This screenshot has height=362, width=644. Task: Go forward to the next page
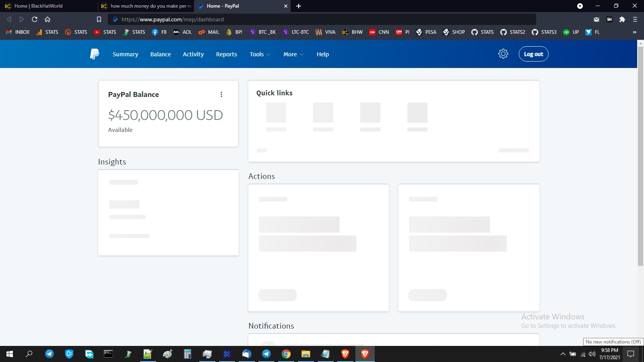[22, 19]
